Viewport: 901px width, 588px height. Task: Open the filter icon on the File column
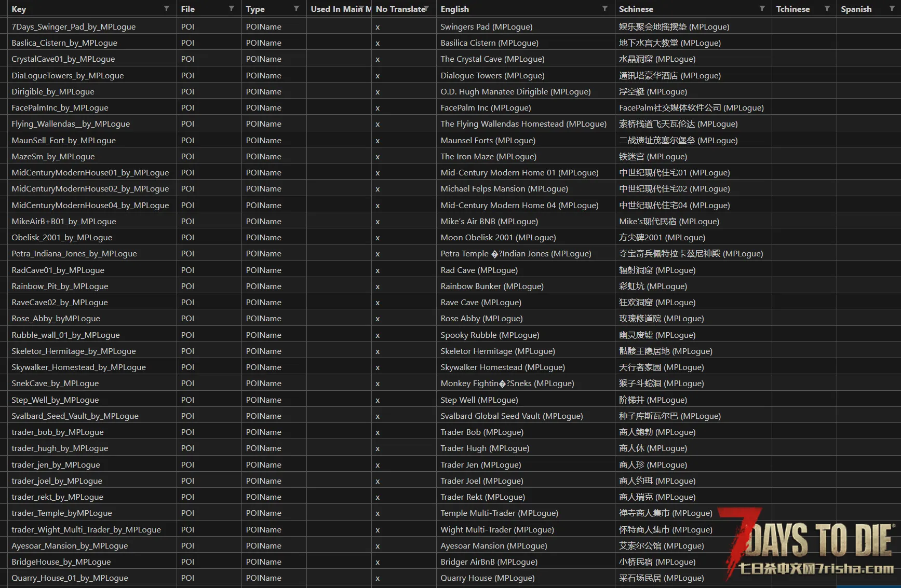point(232,8)
